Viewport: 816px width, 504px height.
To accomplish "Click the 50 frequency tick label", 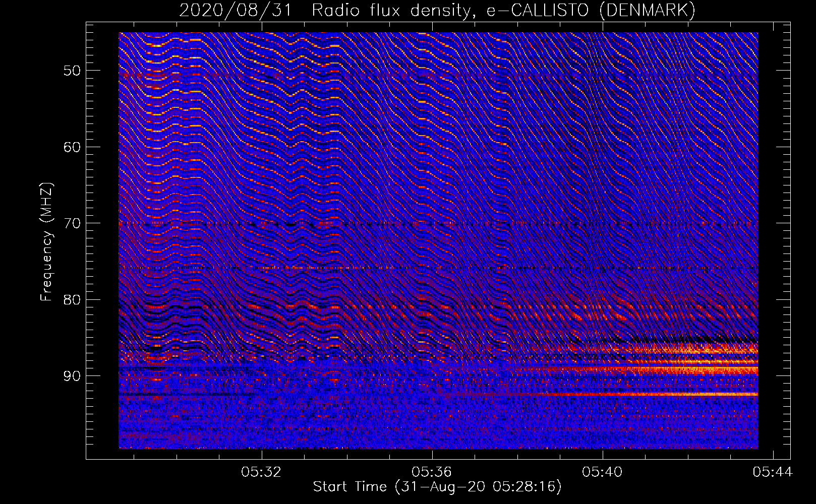I will 72,71.
